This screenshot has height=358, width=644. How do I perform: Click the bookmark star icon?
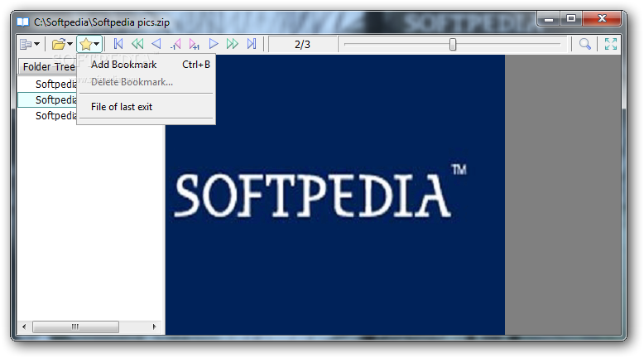pos(86,44)
